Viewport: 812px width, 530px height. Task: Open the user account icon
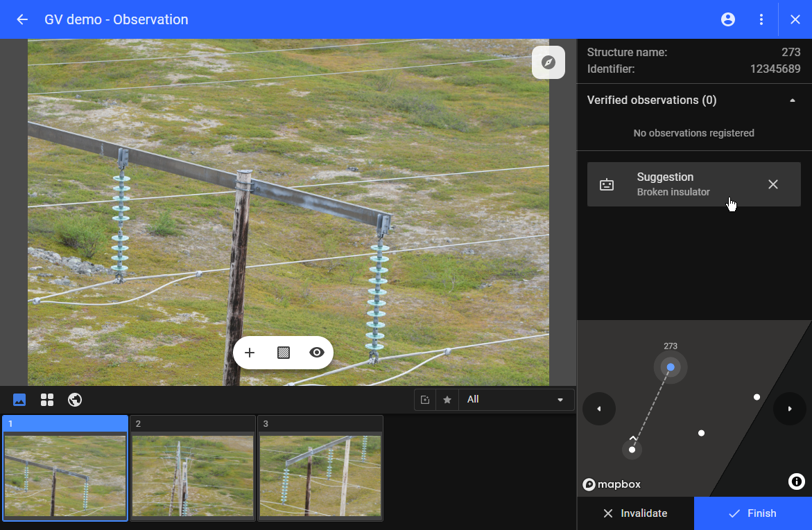[x=728, y=19]
